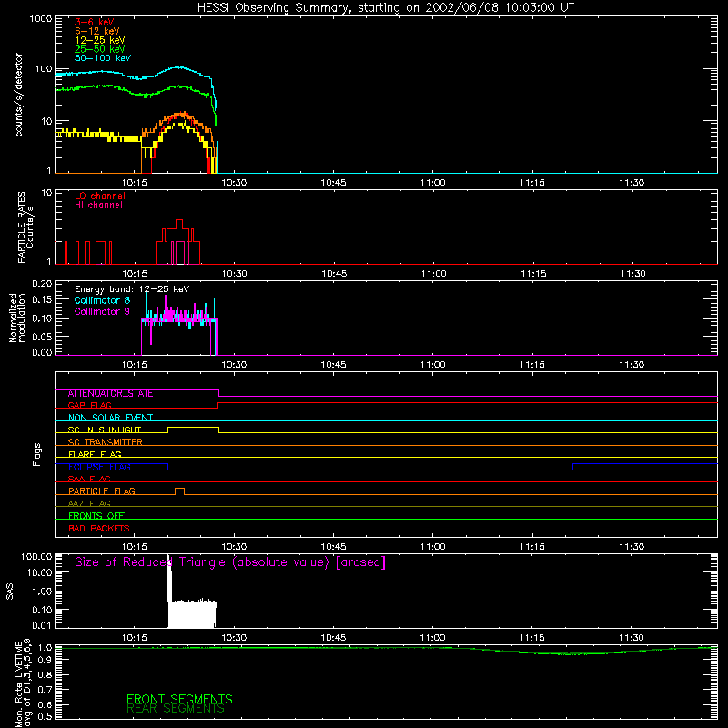Click the 10:45 tick under modulation plot
Viewport: 728px width, 728px height.
(x=333, y=365)
